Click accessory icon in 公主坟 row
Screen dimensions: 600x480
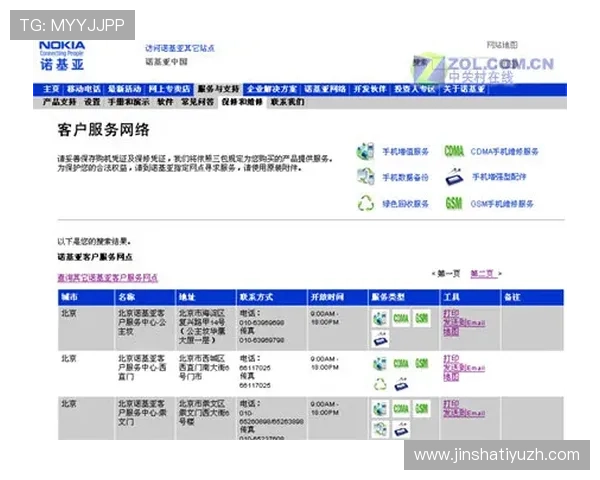380,340
